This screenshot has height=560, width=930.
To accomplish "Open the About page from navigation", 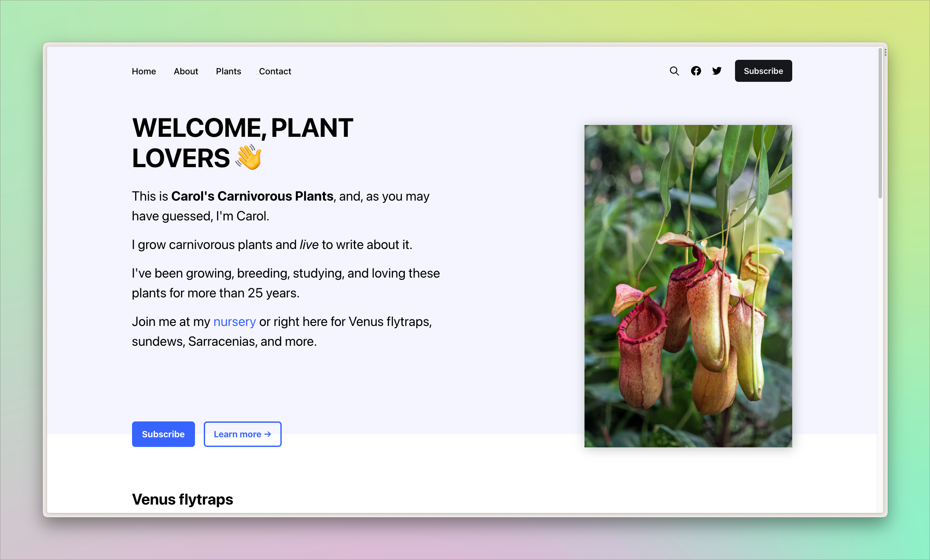I will click(186, 71).
